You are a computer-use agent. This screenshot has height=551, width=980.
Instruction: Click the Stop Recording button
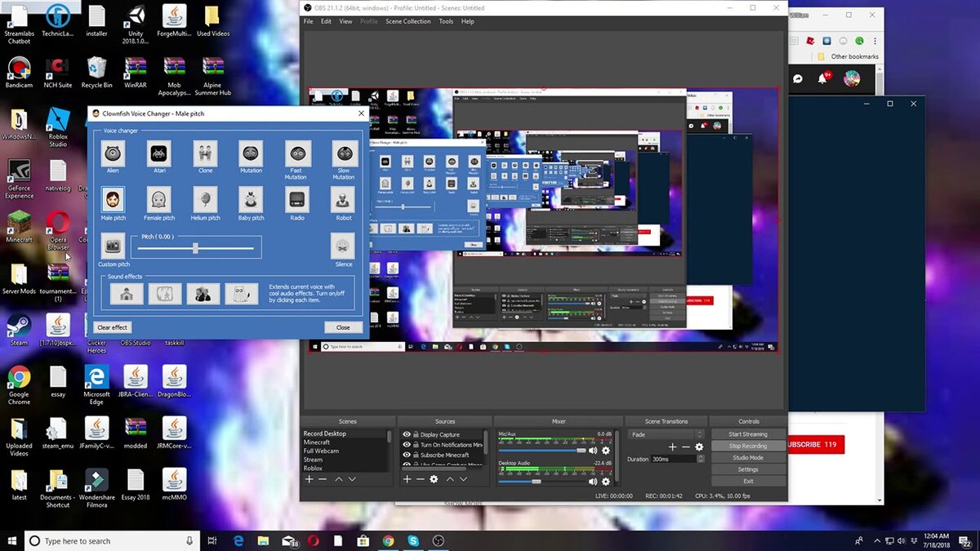tap(748, 446)
